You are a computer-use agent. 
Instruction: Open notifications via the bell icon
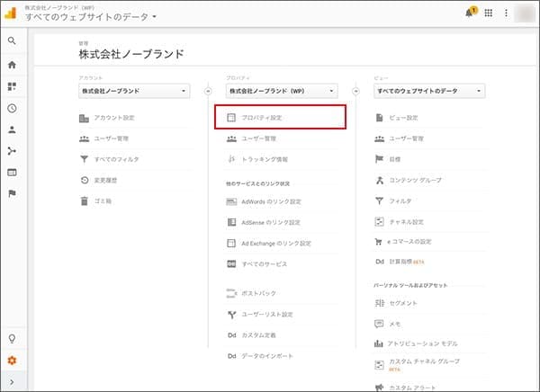pos(470,13)
